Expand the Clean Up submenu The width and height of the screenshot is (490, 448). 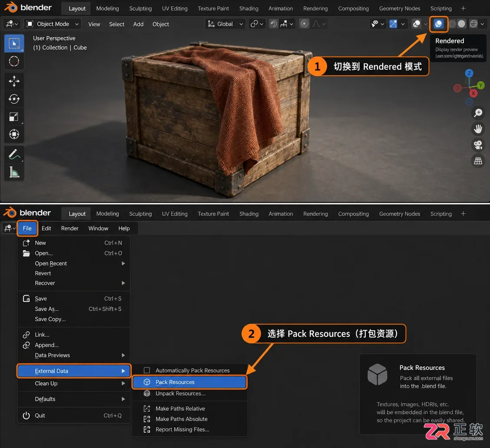[74, 383]
